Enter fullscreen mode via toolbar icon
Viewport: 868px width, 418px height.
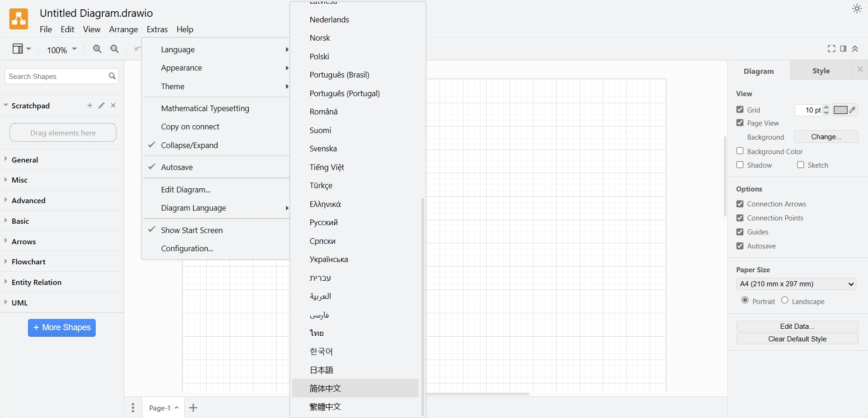coord(832,49)
